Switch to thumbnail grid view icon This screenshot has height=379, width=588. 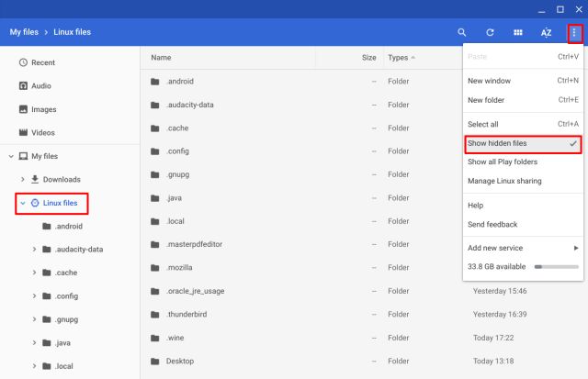click(518, 32)
